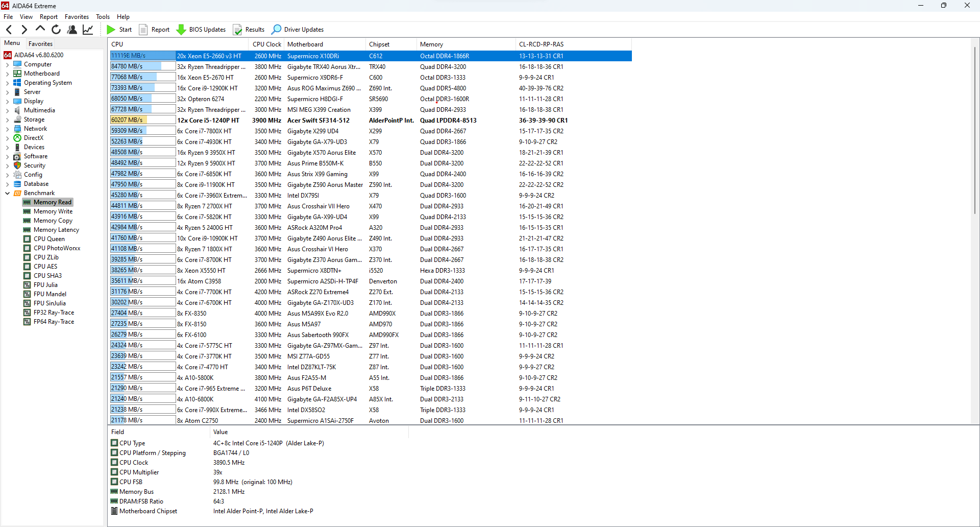Expand the Computer tree node
980x527 pixels.
[7, 65]
